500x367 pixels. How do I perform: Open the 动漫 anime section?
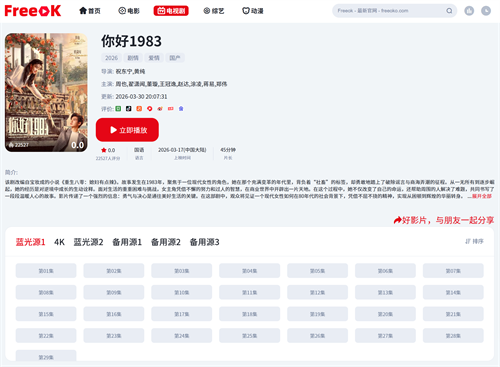[253, 11]
